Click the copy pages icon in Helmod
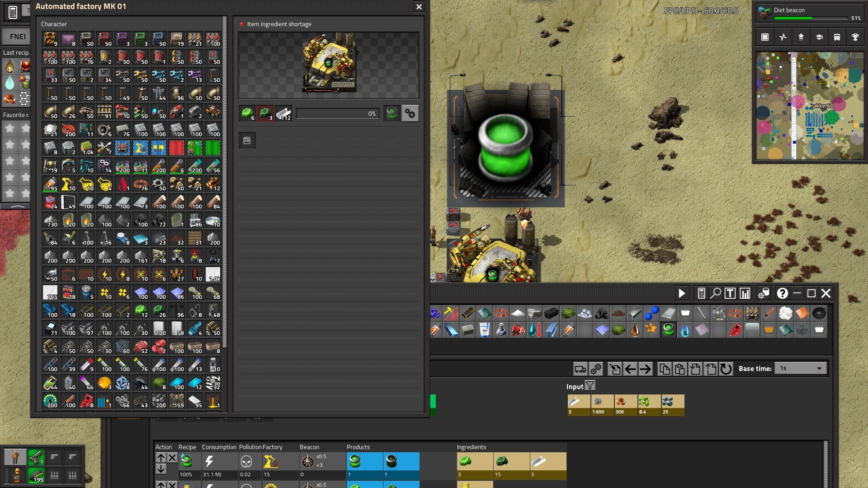 [x=665, y=369]
